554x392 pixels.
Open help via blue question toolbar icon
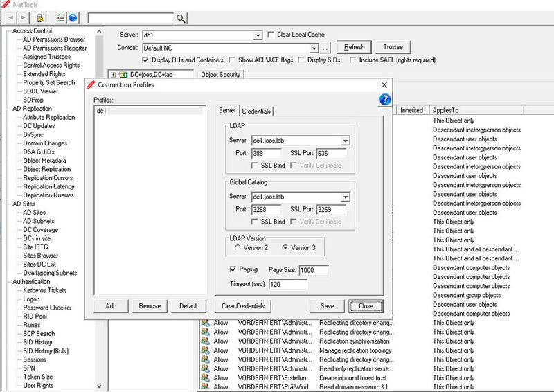(73, 18)
